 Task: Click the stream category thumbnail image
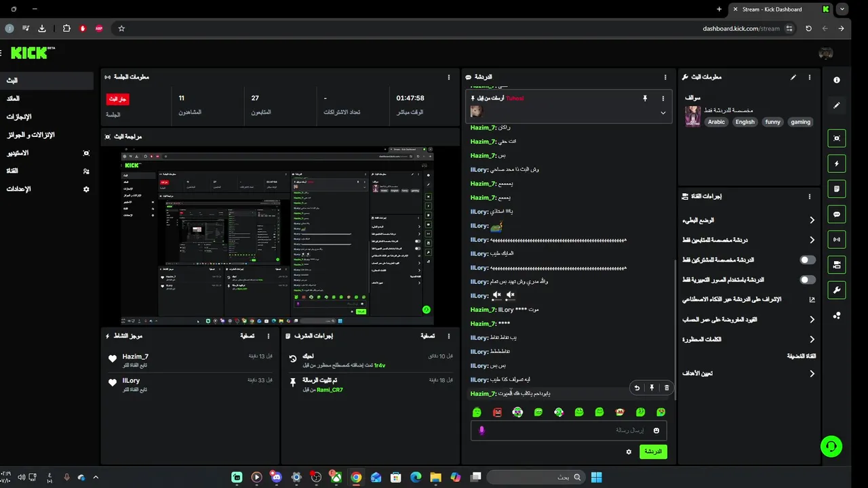[692, 116]
